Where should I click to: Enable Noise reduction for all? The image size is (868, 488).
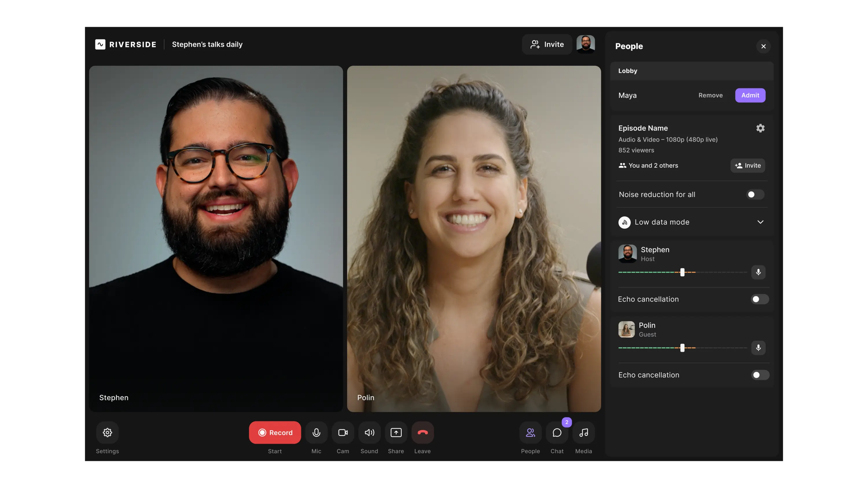pos(755,194)
